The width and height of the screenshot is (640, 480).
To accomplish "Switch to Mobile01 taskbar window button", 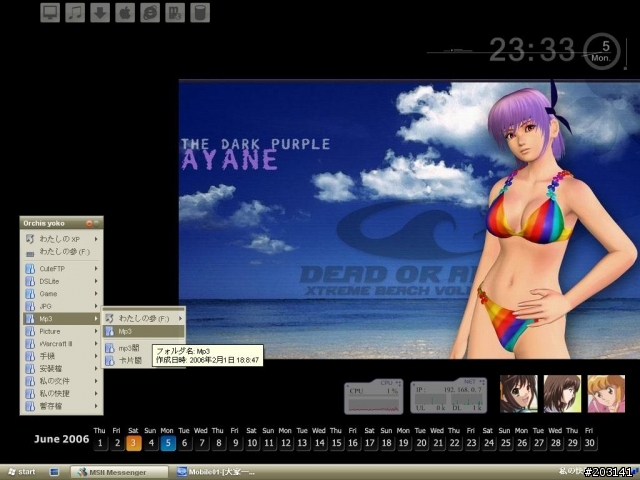I will 216,472.
